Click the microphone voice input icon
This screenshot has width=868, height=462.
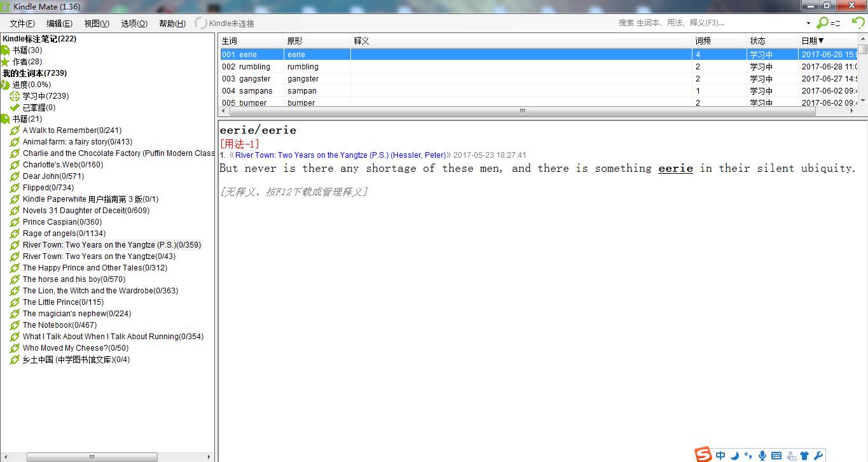(x=762, y=456)
